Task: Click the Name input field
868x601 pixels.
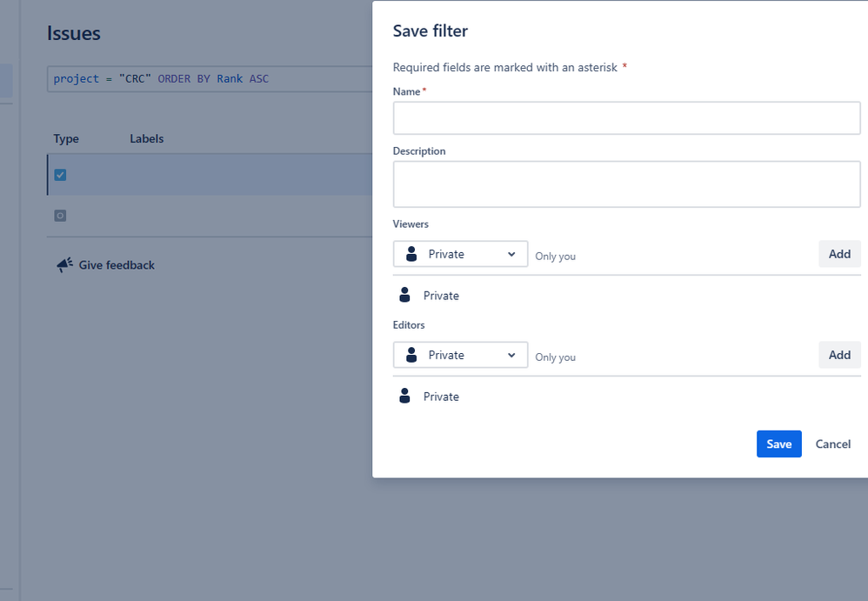Action: click(x=626, y=118)
